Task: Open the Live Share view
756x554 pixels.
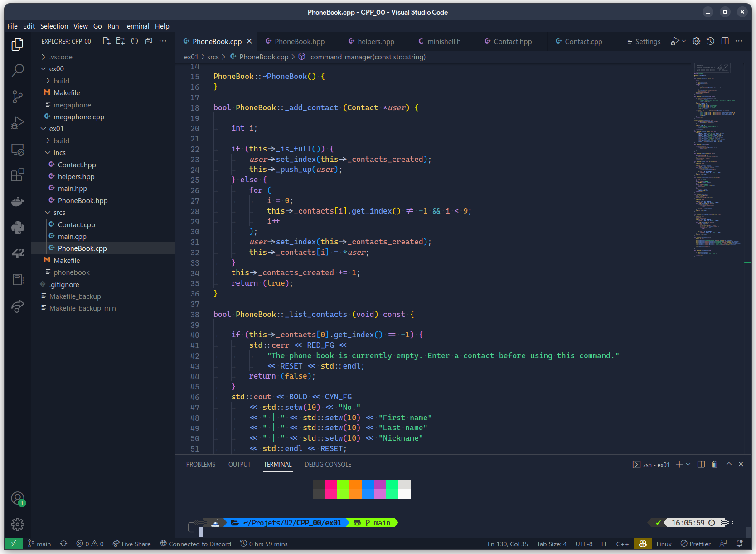Action: coord(18,306)
